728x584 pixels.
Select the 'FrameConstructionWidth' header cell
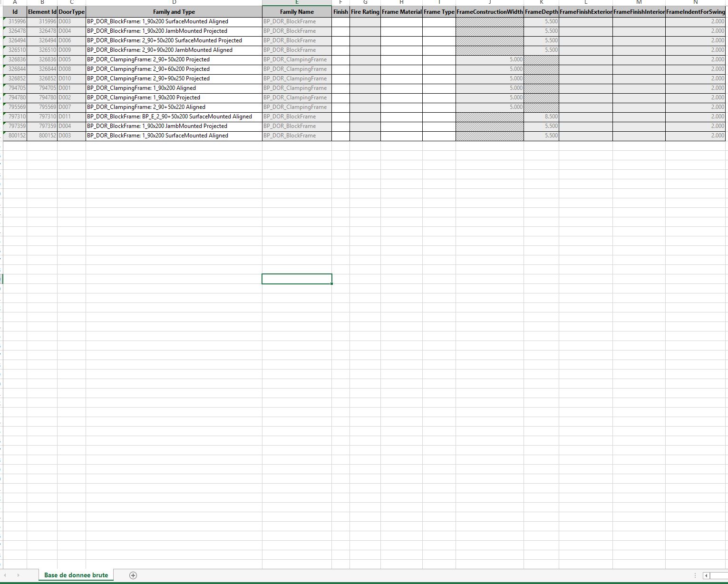tap(490, 12)
